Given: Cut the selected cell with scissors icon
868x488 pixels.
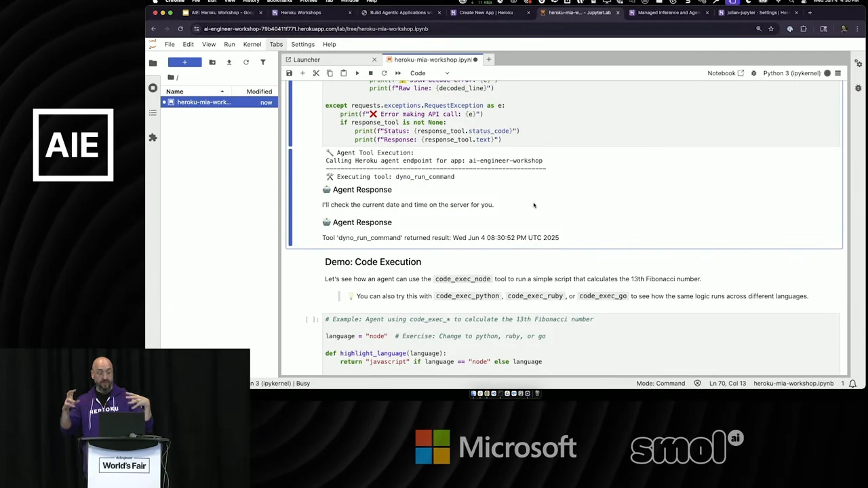Looking at the screenshot, I should pyautogui.click(x=316, y=73).
